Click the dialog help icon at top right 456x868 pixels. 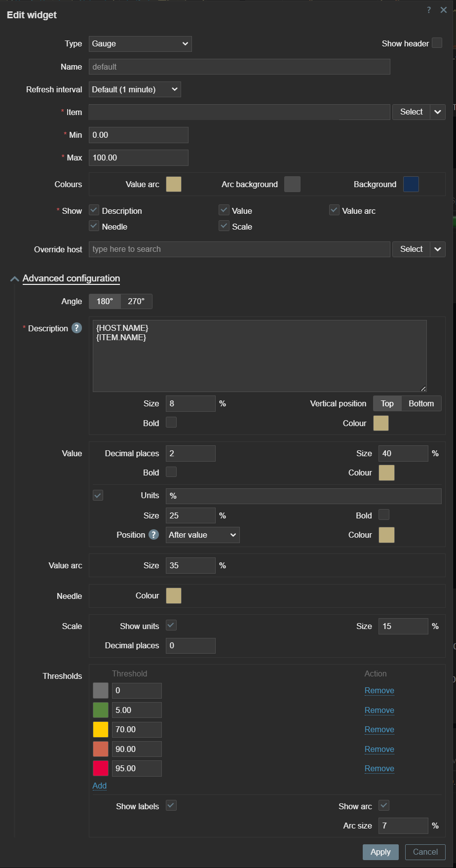pos(428,10)
